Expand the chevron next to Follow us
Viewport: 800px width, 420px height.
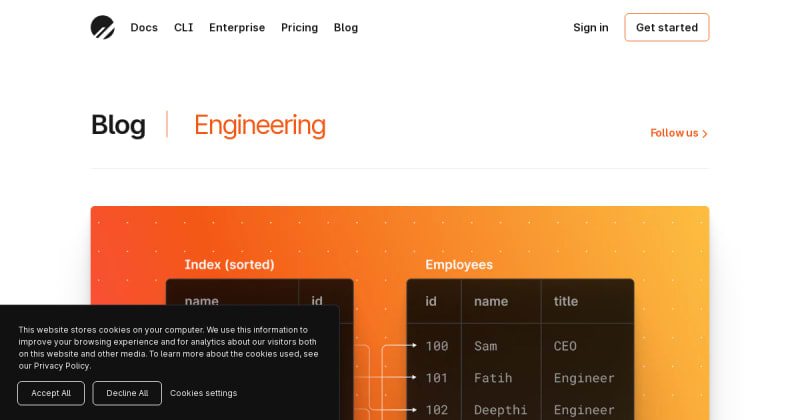point(705,134)
